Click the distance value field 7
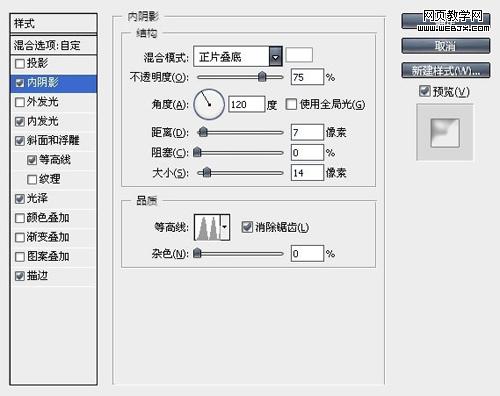Image resolution: width=500 pixels, height=396 pixels. [x=307, y=132]
